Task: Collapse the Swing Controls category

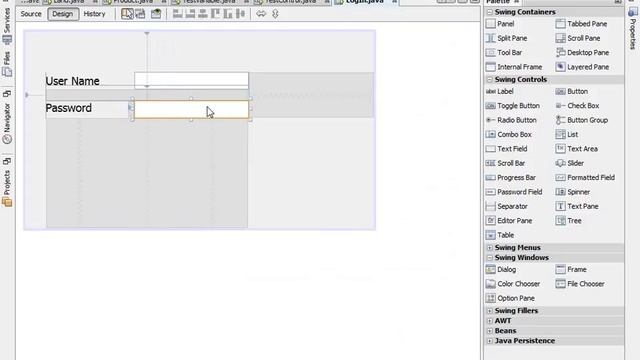Action: pyautogui.click(x=489, y=80)
